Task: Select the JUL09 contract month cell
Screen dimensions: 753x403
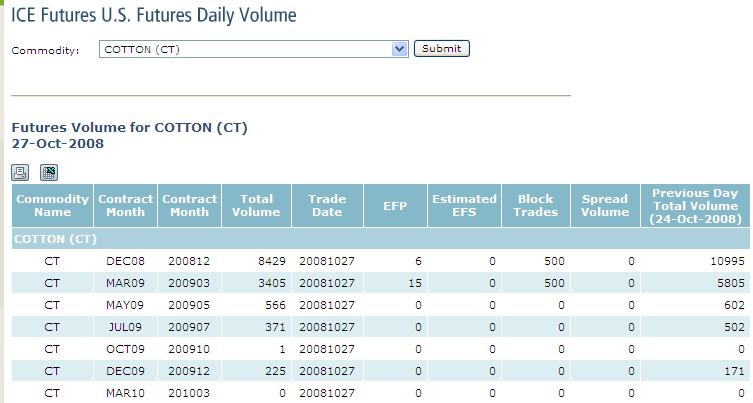Action: (125, 327)
